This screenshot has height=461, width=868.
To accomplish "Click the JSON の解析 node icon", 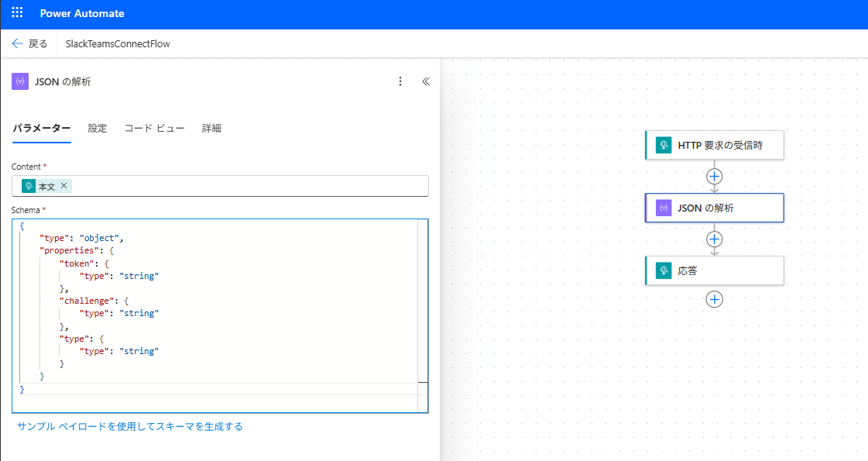I will 663,208.
